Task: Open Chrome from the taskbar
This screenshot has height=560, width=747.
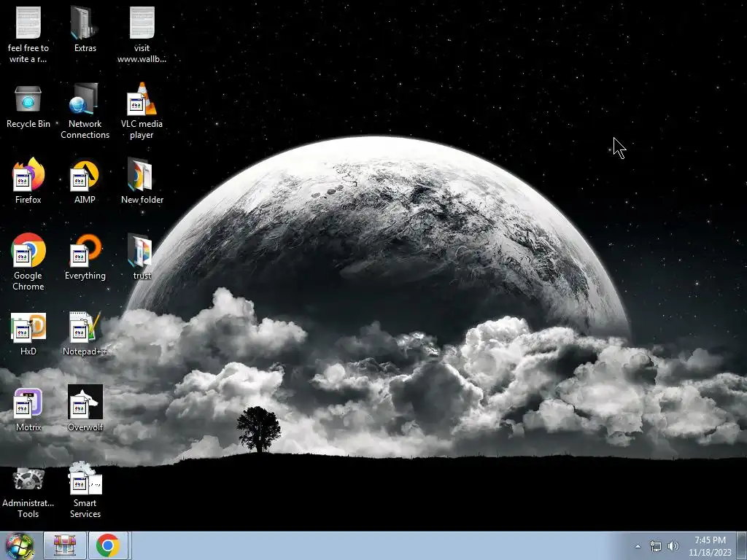Action: point(108,545)
